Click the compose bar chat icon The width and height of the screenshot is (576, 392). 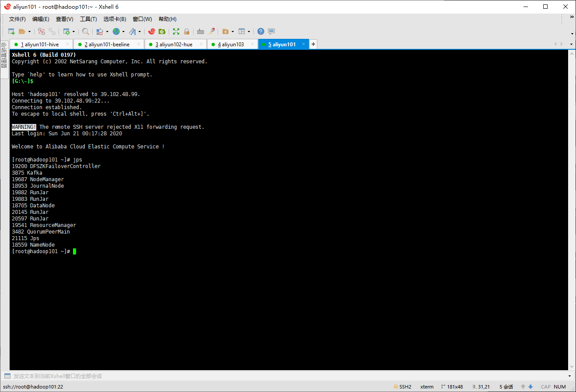point(271,31)
